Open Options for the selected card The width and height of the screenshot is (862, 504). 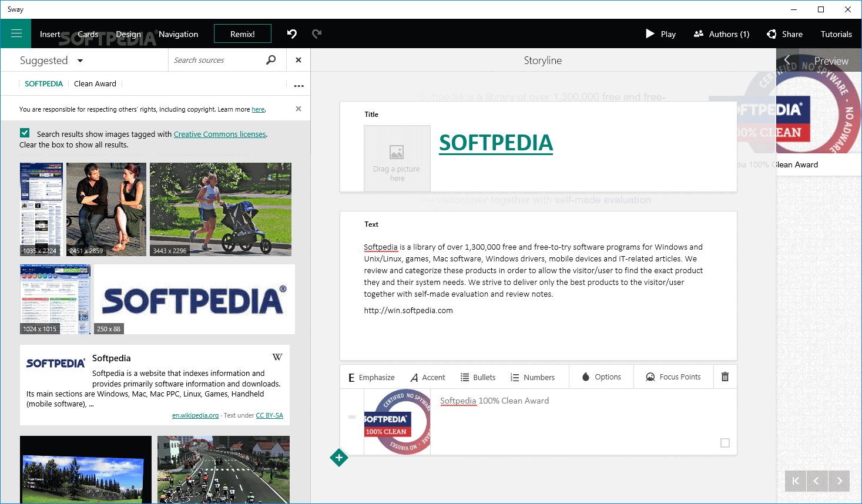coord(601,376)
